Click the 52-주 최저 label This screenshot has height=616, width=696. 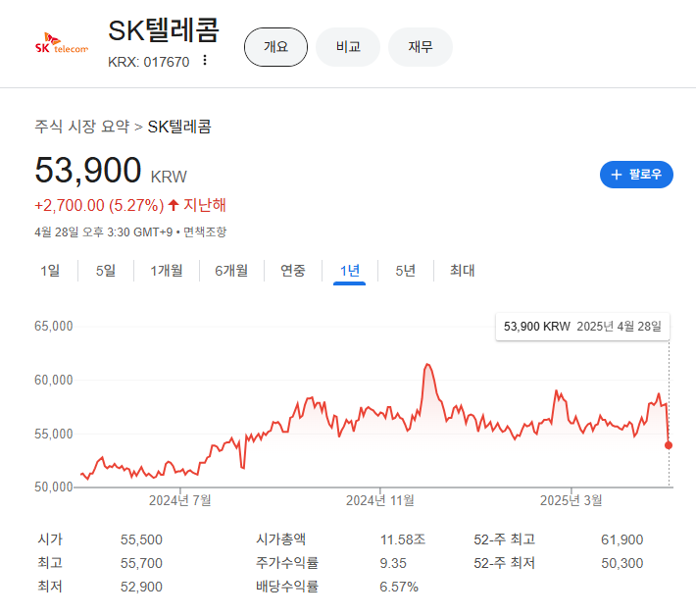(504, 563)
